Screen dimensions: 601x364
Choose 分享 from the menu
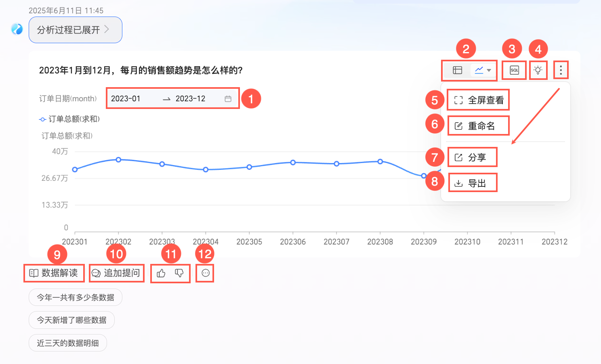tap(470, 157)
